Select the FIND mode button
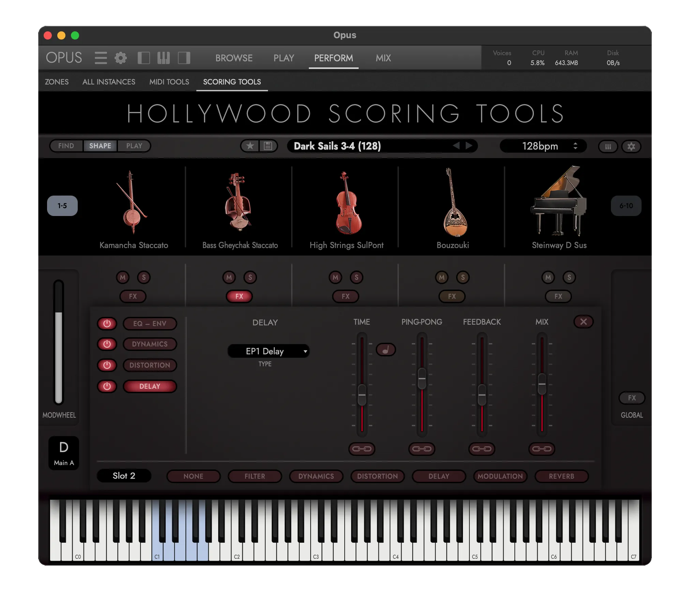Viewport: 690px width, 616px height. 66,146
